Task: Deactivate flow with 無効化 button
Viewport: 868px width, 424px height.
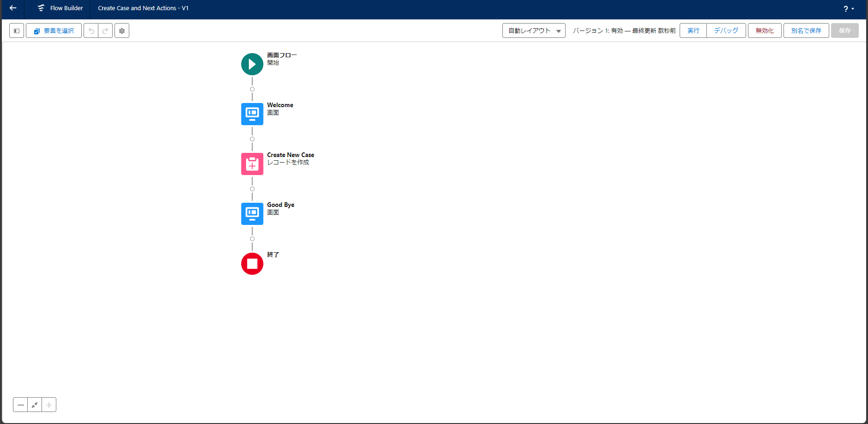Action: [x=765, y=30]
